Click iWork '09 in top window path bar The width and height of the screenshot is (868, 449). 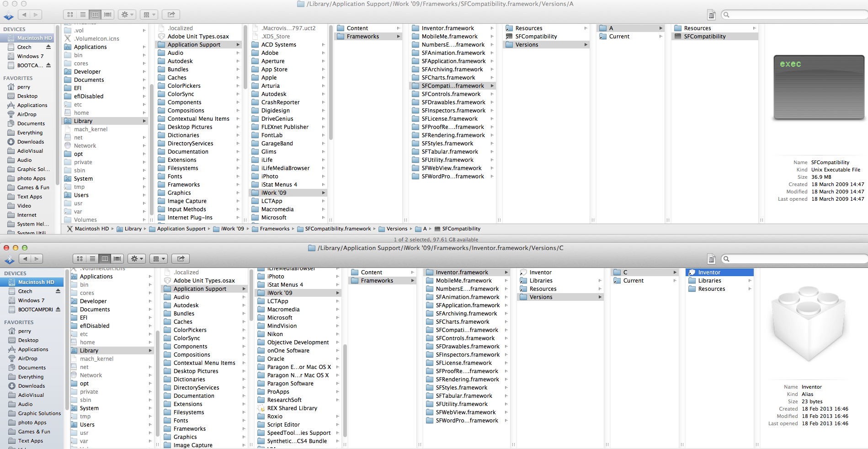click(228, 229)
